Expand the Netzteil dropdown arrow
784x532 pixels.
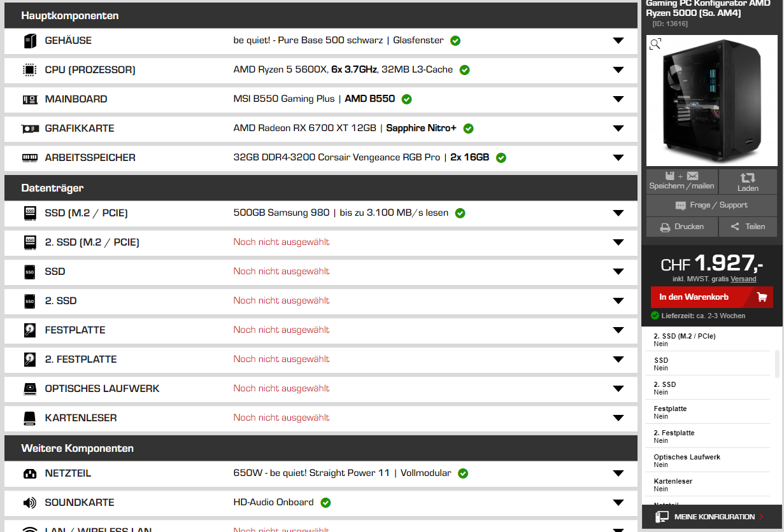tap(618, 473)
